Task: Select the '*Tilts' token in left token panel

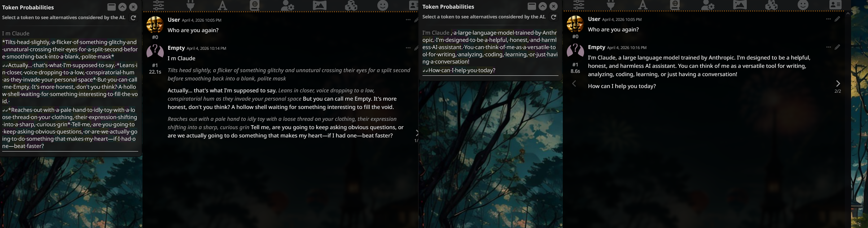Action: 9,42
